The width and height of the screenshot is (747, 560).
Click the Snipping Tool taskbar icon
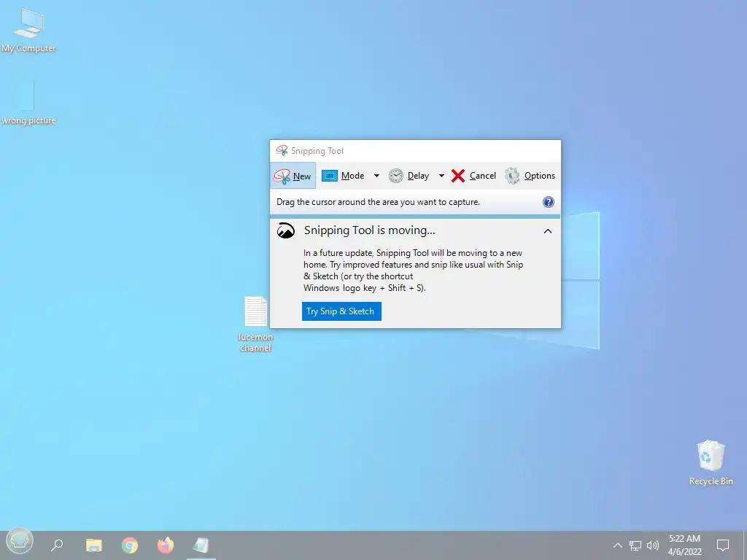point(201,545)
